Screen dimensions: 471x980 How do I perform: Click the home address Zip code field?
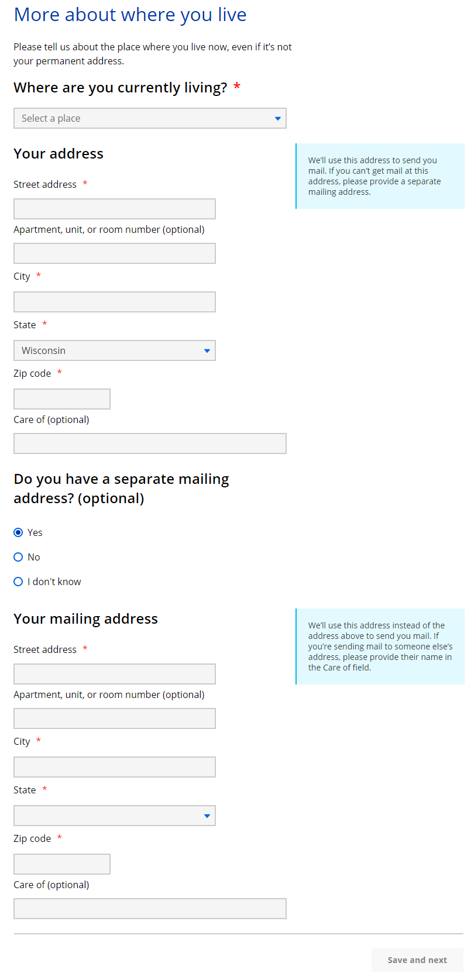pyautogui.click(x=62, y=399)
